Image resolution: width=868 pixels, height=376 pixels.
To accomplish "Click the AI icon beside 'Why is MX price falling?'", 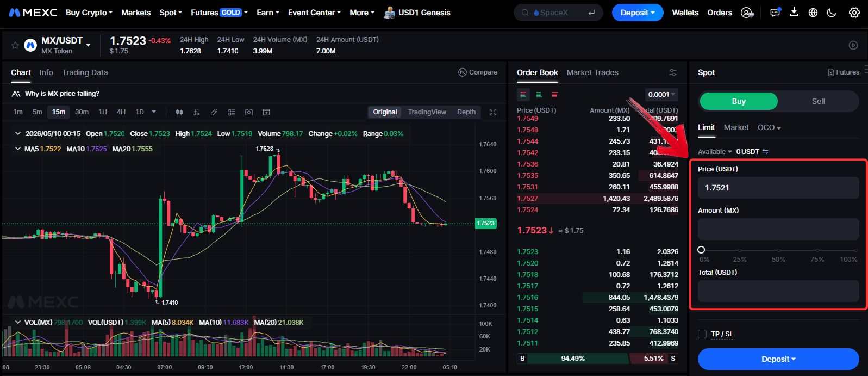I will [x=16, y=94].
